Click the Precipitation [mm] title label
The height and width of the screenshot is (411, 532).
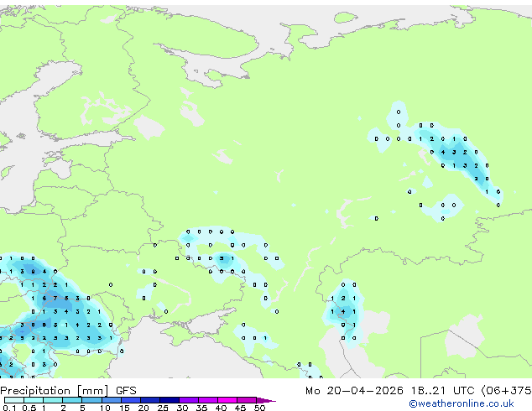click(55, 391)
